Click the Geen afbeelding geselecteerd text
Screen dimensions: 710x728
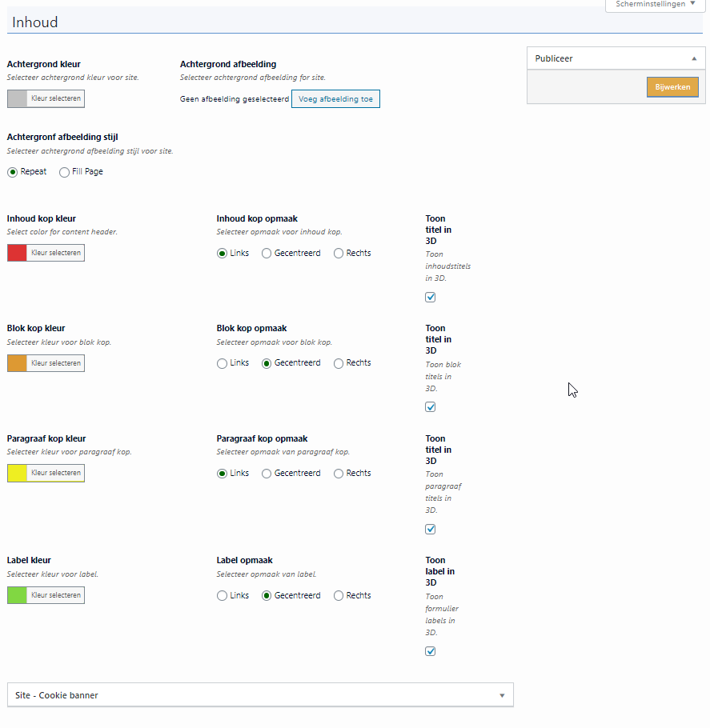[235, 99]
